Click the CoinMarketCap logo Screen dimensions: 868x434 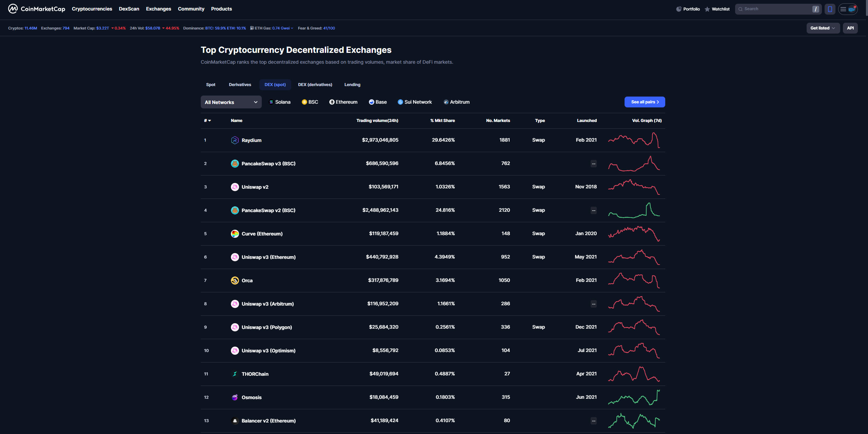(x=36, y=9)
